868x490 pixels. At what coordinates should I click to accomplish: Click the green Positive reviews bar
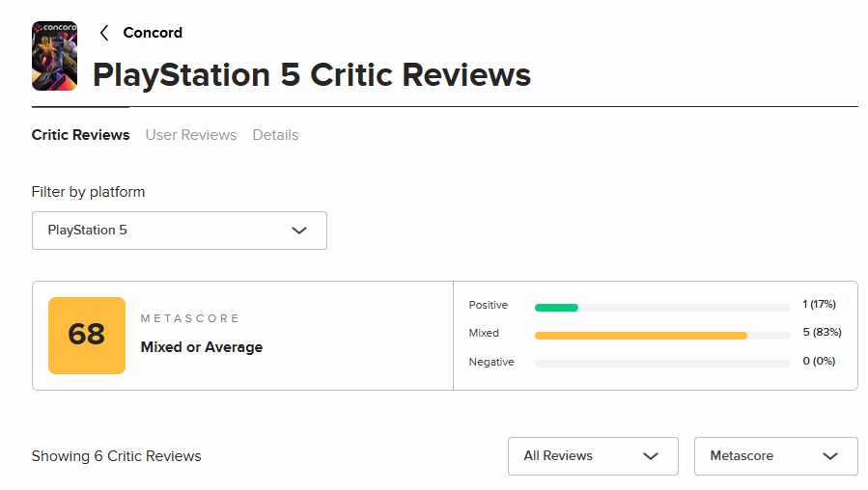click(x=556, y=308)
